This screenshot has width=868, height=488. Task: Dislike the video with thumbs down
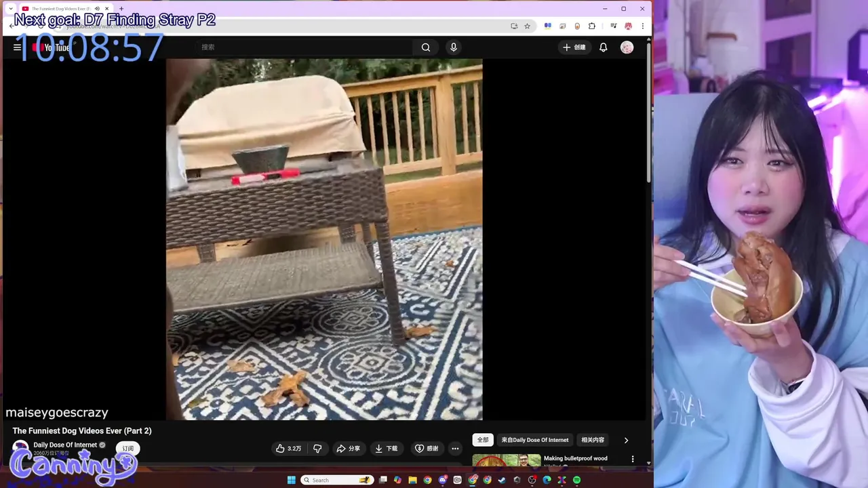pos(317,449)
